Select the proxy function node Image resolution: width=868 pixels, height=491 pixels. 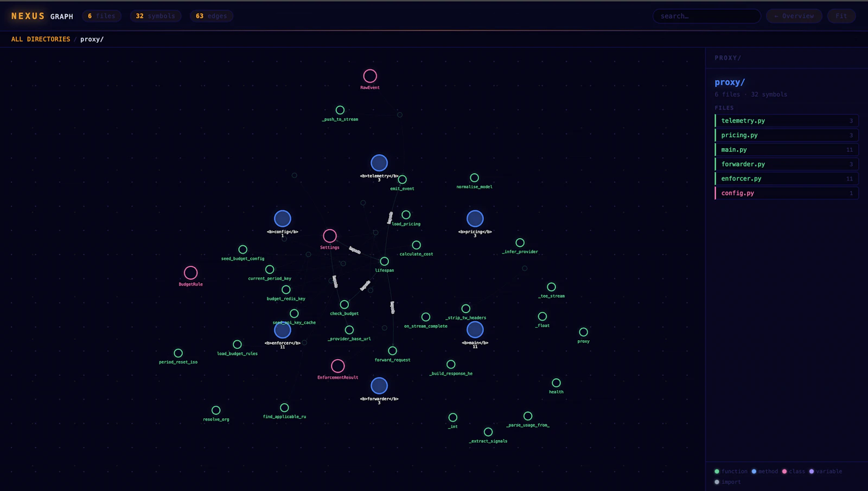[x=584, y=332]
